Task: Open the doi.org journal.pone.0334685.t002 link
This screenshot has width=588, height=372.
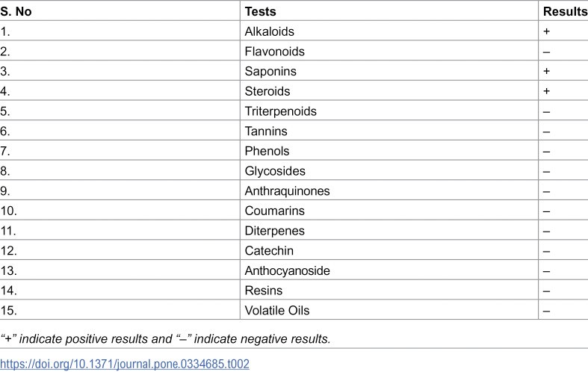Action: coord(125,364)
